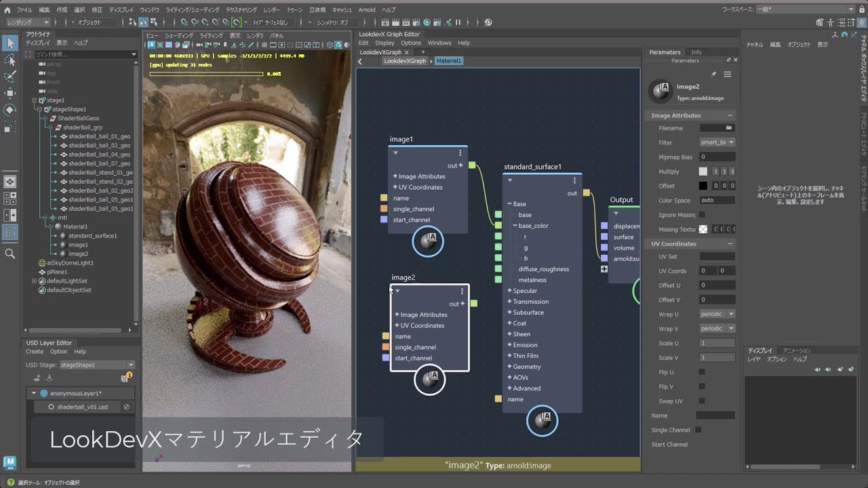
Task: Click the magnifier search icon in the sidebar
Action: click(x=11, y=254)
